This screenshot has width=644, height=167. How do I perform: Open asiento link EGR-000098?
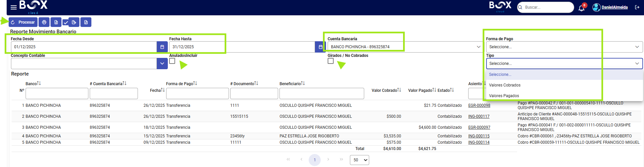[x=479, y=105]
